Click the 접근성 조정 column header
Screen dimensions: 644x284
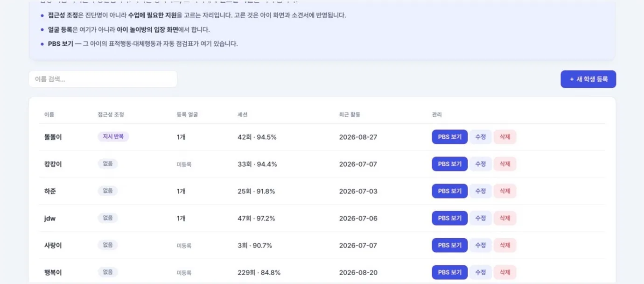click(x=111, y=114)
